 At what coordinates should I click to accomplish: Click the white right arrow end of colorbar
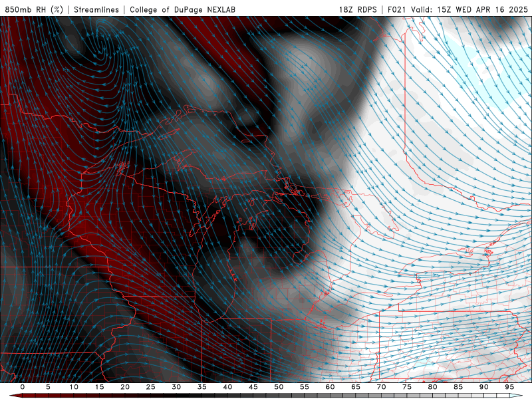tap(516, 396)
